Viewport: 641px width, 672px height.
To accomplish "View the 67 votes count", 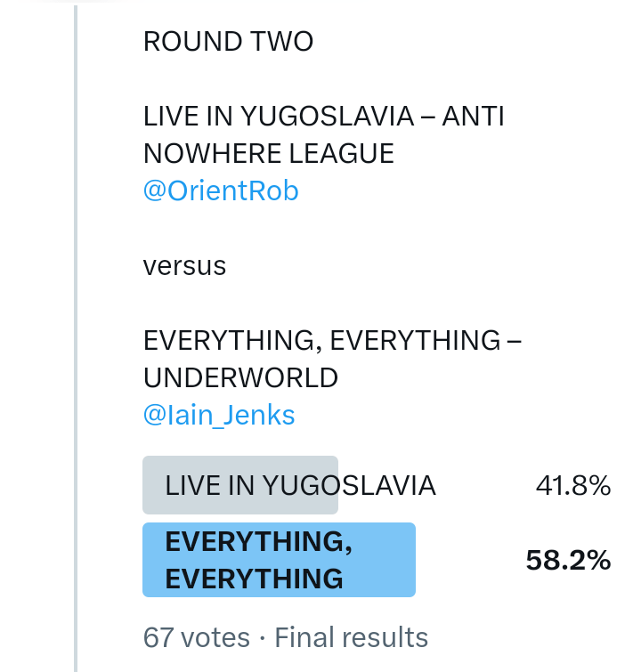I will coord(196,637).
